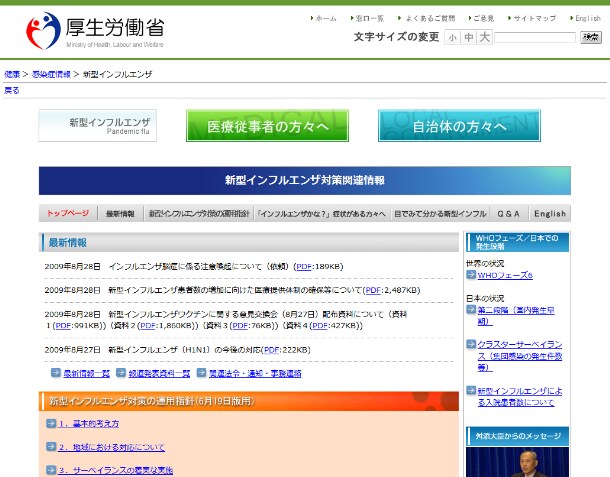Open the English tab in navigation bar

(549, 213)
